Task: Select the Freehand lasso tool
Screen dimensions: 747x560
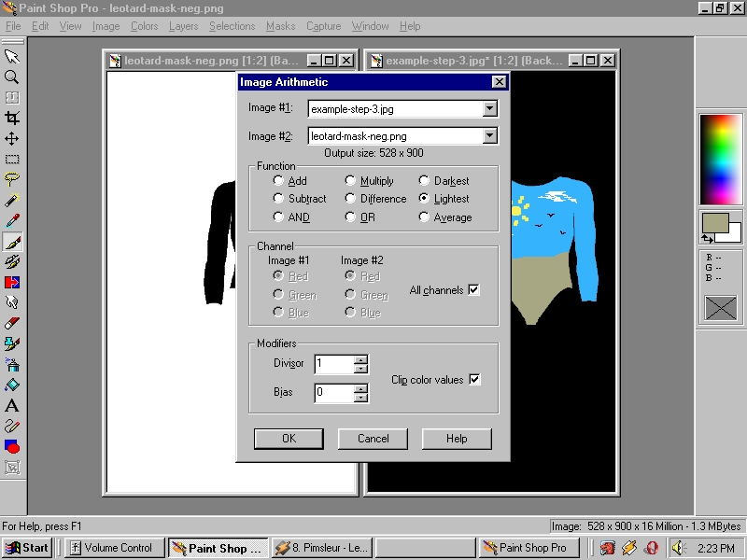Action: [x=12, y=179]
